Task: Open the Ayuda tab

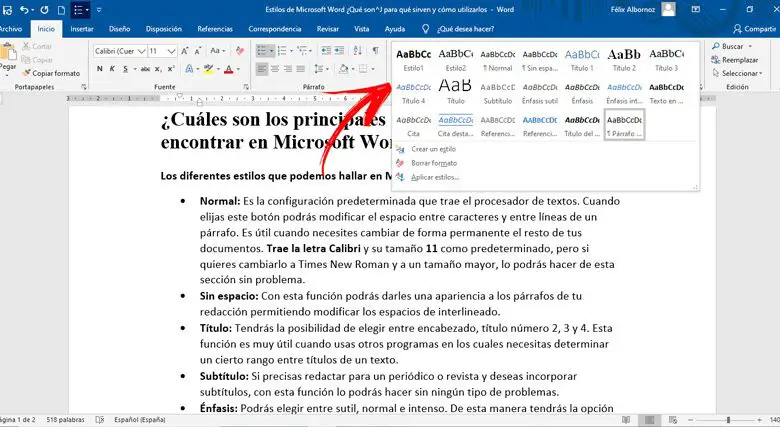Action: (394, 29)
